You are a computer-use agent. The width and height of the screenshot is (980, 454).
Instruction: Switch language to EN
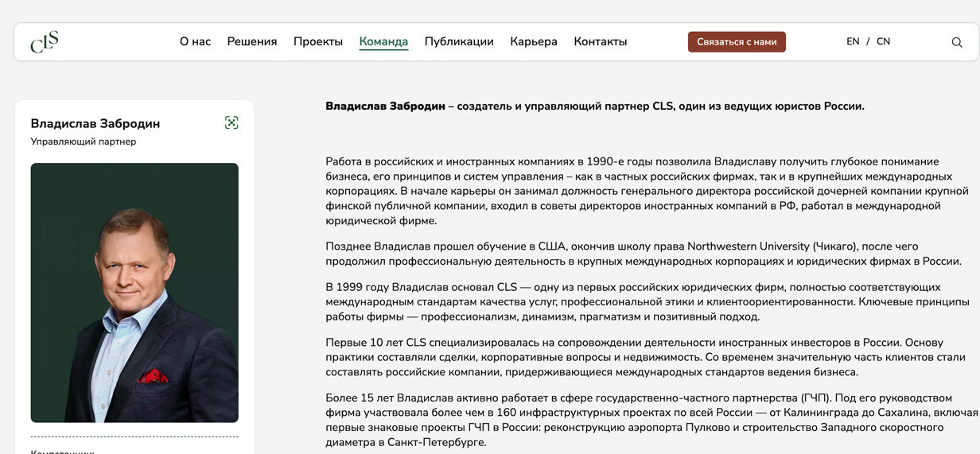click(853, 41)
